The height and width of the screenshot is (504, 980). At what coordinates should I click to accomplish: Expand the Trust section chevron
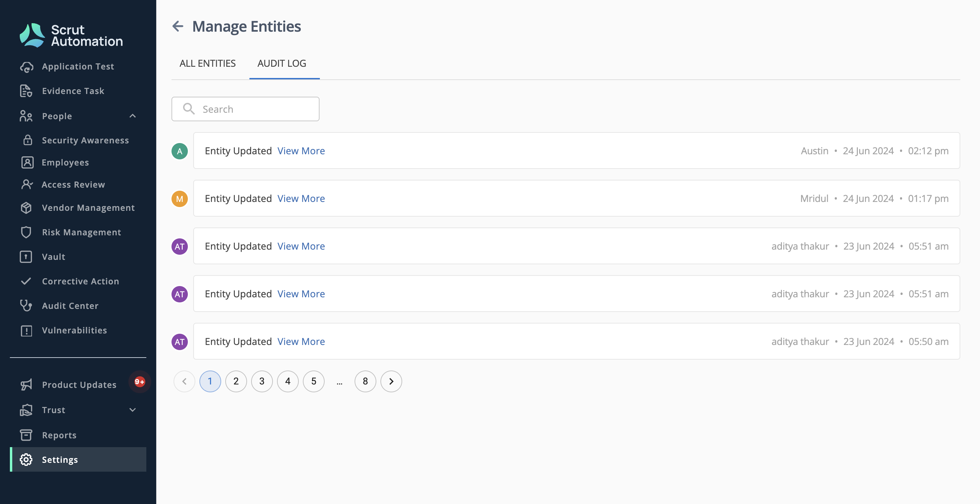pos(132,410)
